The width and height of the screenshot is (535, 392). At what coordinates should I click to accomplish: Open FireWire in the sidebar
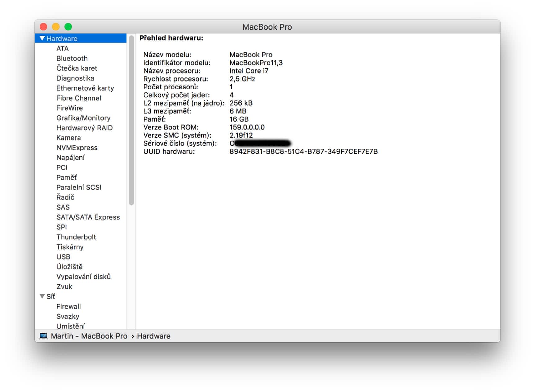pyautogui.click(x=70, y=108)
